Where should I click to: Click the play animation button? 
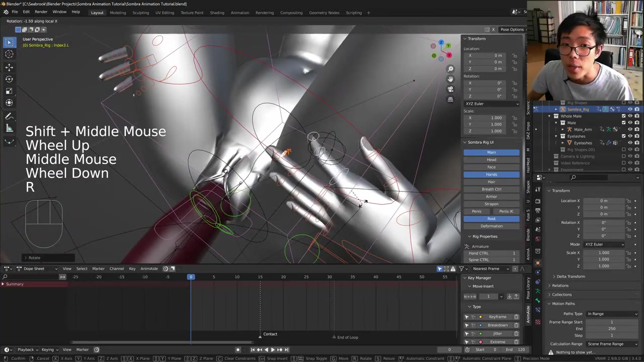click(x=272, y=349)
